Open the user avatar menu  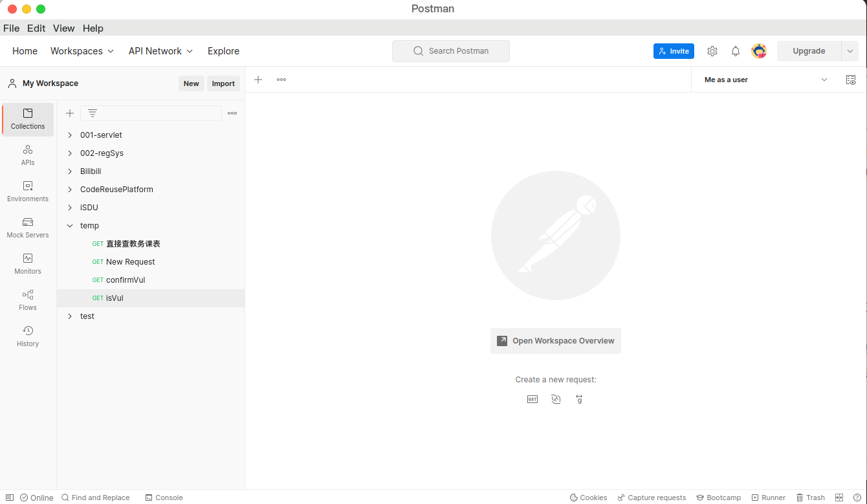pyautogui.click(x=759, y=51)
